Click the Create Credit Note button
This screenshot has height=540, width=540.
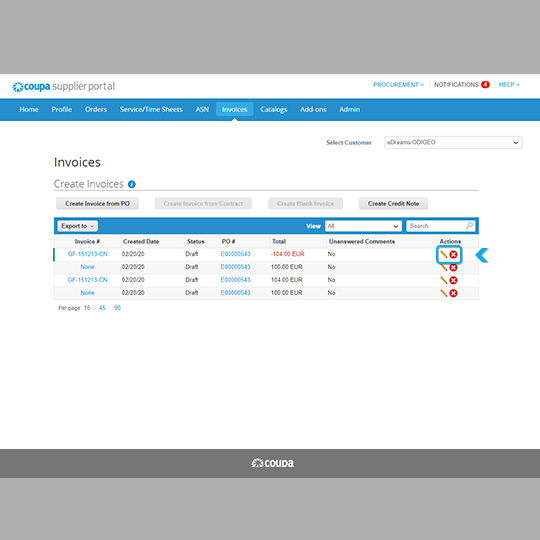[x=393, y=204]
